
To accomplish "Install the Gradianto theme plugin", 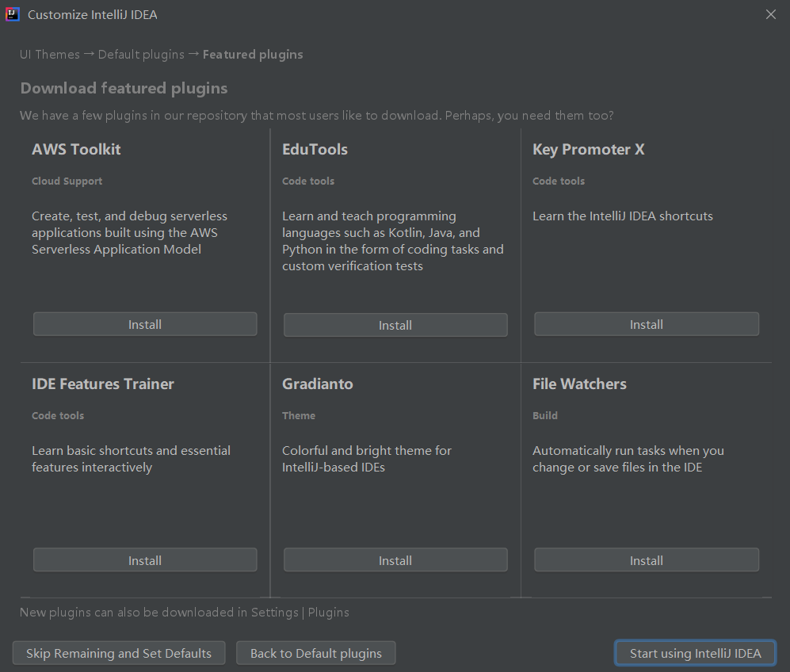I will pyautogui.click(x=395, y=560).
